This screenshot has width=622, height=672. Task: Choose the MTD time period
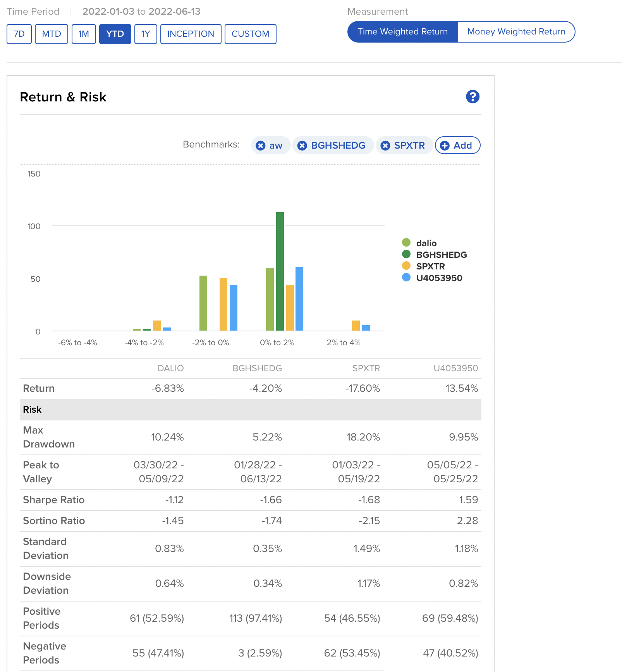pyautogui.click(x=52, y=34)
